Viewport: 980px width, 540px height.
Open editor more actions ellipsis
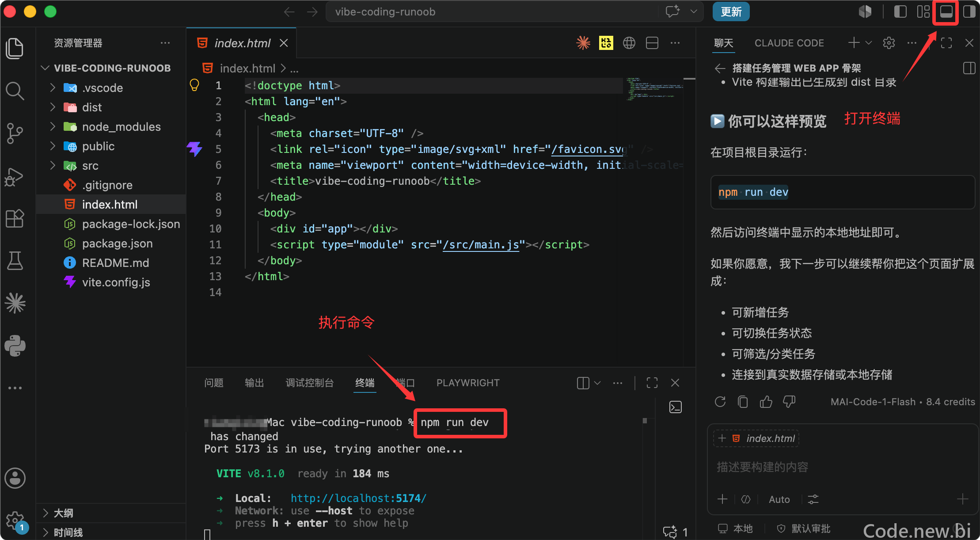(x=675, y=43)
